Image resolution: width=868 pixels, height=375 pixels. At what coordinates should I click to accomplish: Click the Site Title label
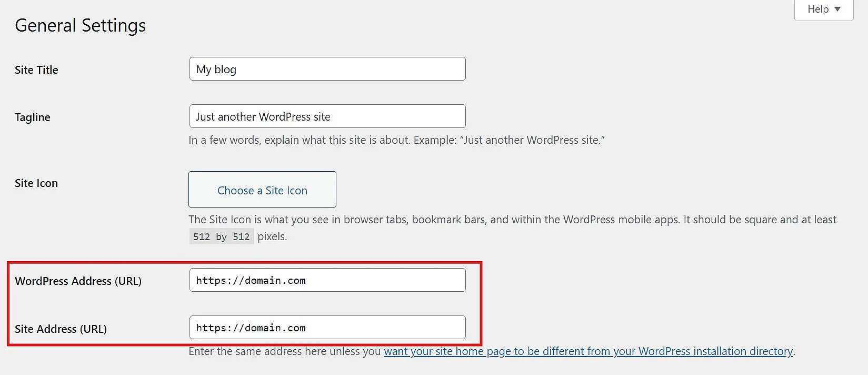[x=36, y=70]
